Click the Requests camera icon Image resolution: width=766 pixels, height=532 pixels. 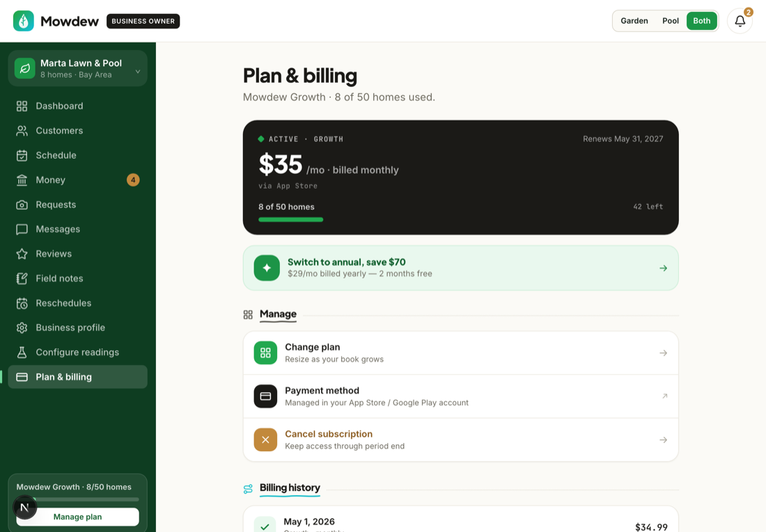pos(22,205)
